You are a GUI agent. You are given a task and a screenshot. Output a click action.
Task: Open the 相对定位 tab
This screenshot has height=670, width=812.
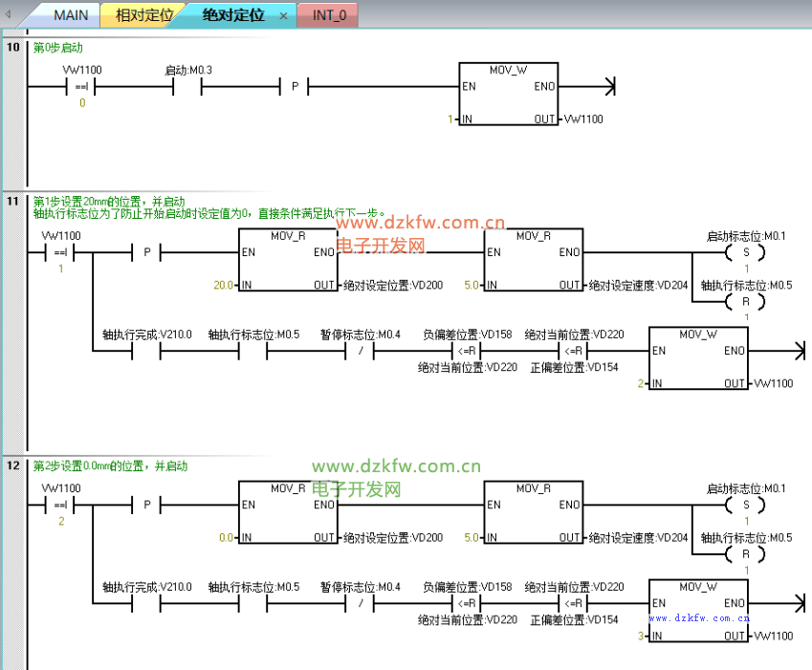click(144, 15)
